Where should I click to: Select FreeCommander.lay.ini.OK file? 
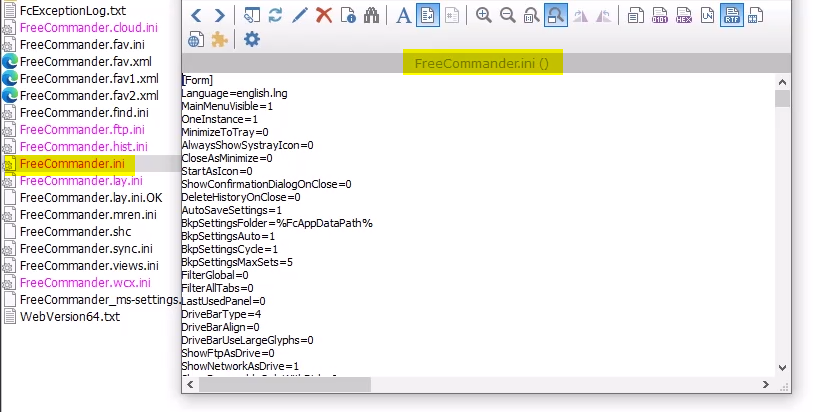(x=91, y=198)
